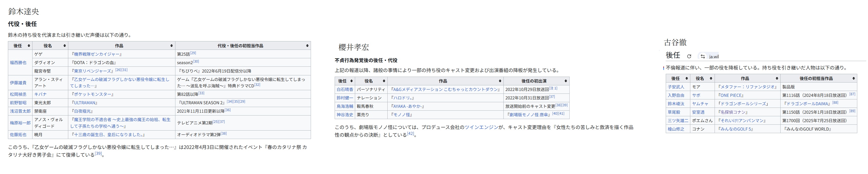
Task: Click sort arrows on 後任の初出演 header
Action: point(565,81)
